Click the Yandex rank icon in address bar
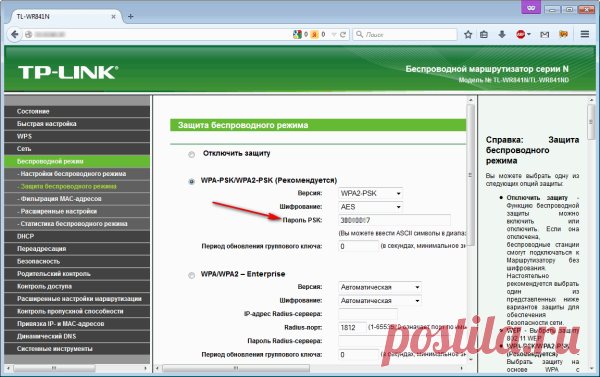Screen dimensions: 600x377 [x=315, y=34]
